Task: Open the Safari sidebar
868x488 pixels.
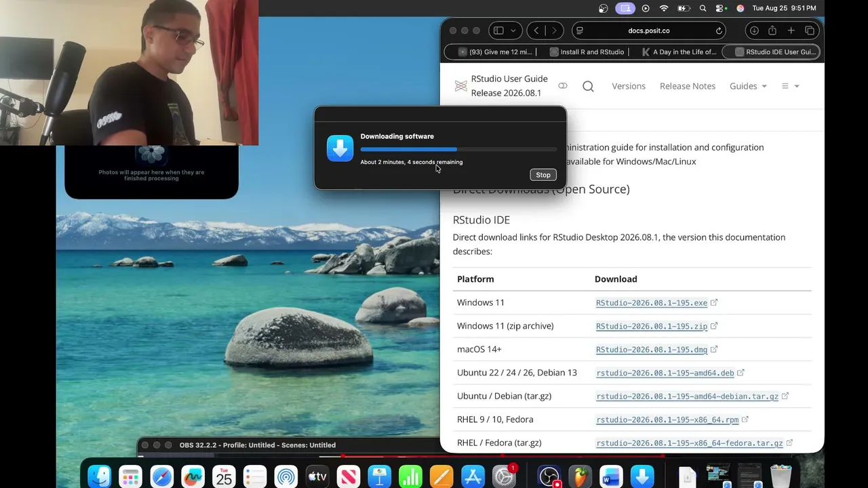Action: [x=498, y=30]
